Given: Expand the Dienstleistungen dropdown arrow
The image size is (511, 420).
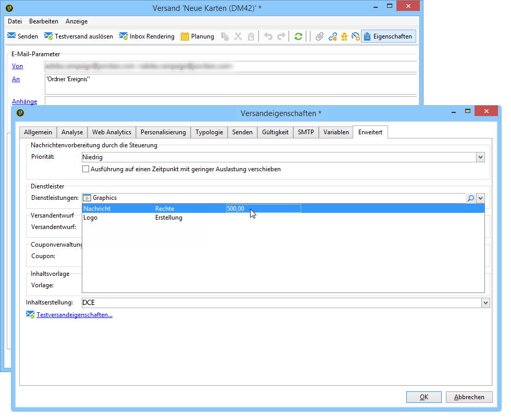Looking at the screenshot, I should tap(480, 198).
